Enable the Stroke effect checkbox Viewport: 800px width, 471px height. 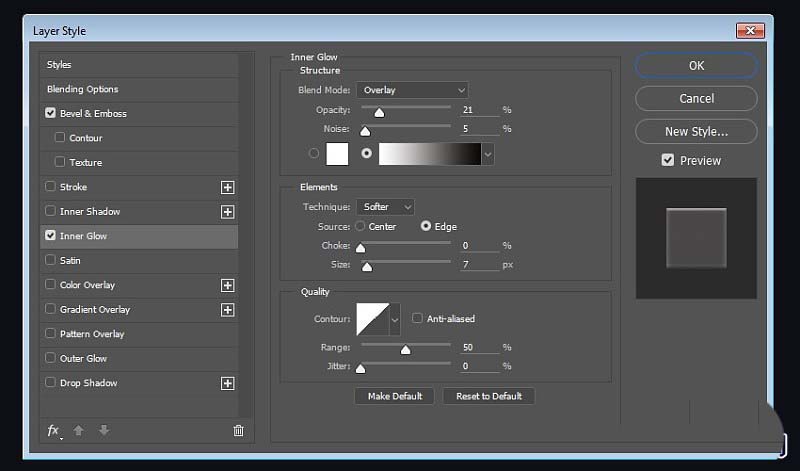[50, 186]
